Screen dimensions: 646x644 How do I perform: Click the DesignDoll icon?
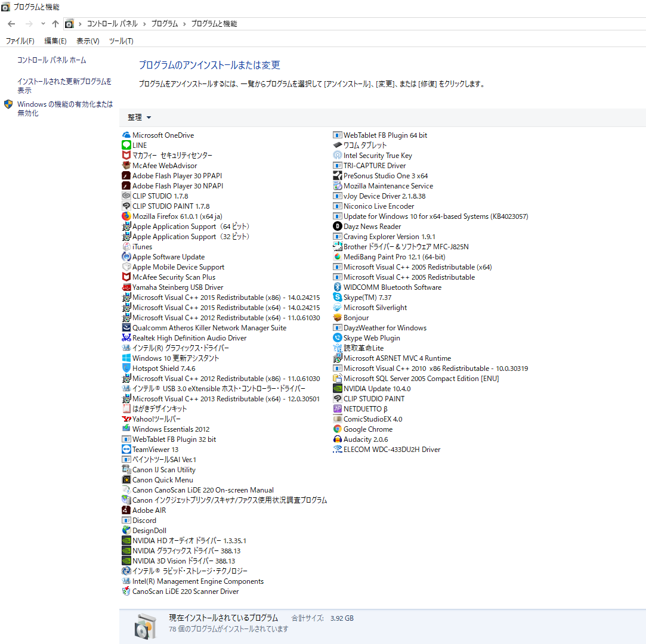[x=126, y=531]
